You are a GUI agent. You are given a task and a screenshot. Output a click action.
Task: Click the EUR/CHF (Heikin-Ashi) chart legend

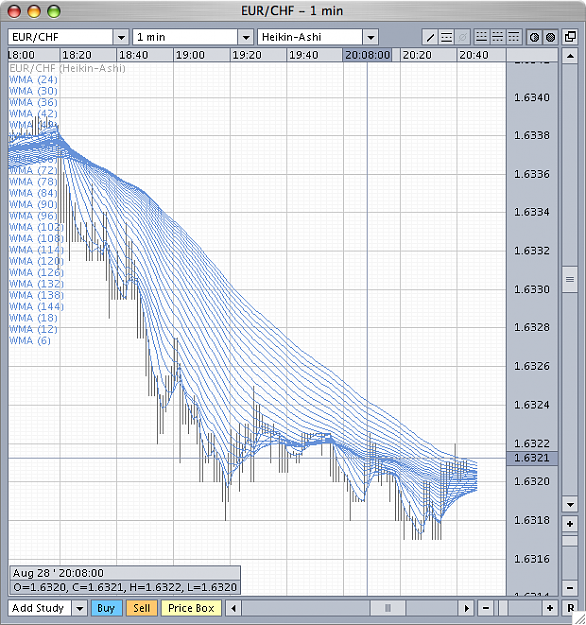(67, 69)
